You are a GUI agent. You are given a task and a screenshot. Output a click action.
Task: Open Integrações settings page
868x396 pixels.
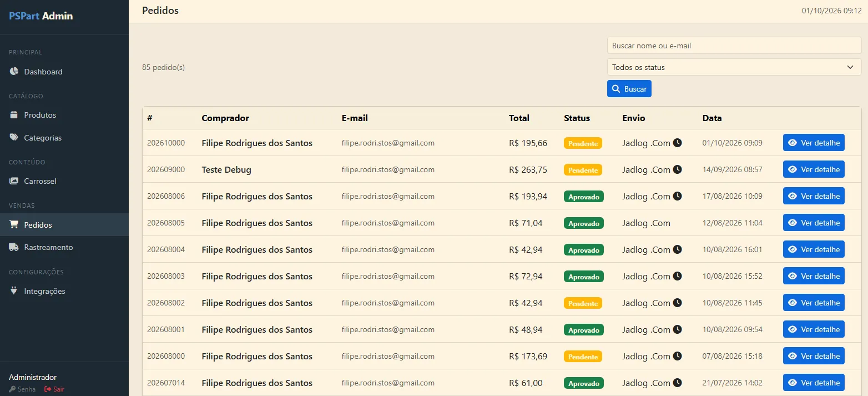64,291
